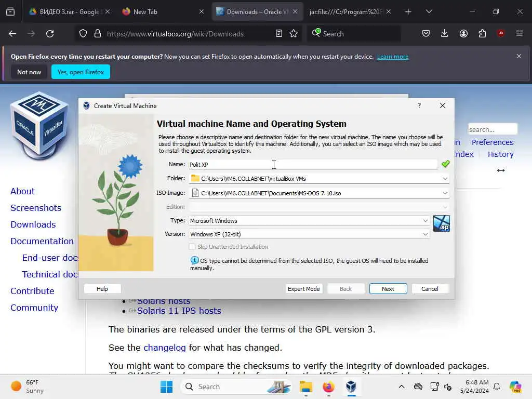Open the Firefox extensions puzzle icon
This screenshot has width=532, height=399.
point(482,34)
